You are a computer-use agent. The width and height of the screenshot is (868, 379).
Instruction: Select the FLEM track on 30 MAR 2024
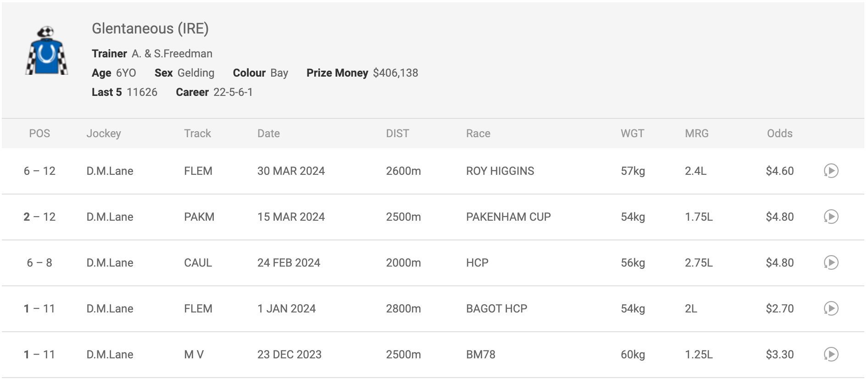(198, 171)
